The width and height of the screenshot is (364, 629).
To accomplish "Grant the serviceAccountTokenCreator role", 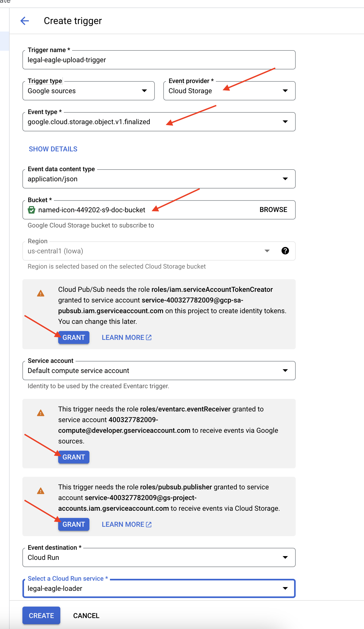I will coord(74,337).
